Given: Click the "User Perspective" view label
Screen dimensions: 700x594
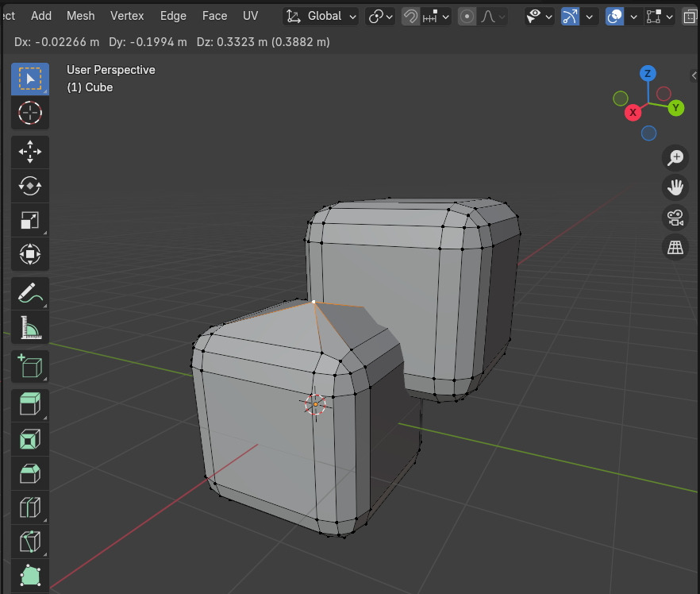Looking at the screenshot, I should pyautogui.click(x=111, y=70).
